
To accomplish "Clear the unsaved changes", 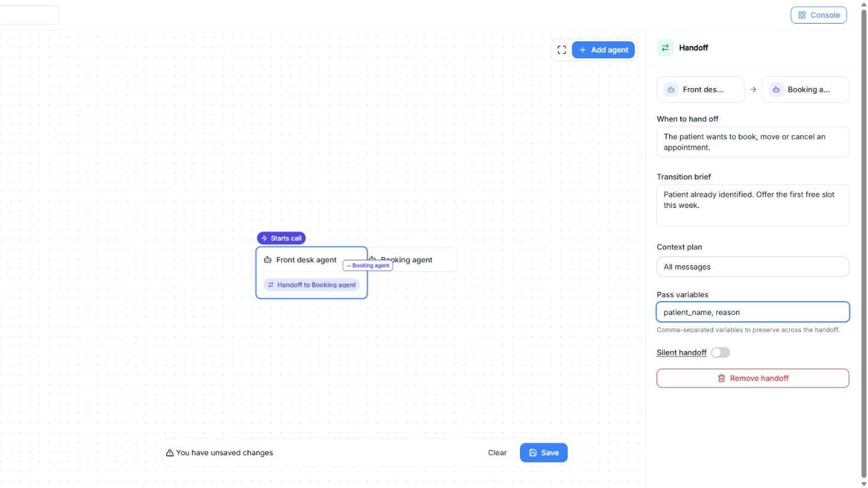I will pyautogui.click(x=497, y=453).
